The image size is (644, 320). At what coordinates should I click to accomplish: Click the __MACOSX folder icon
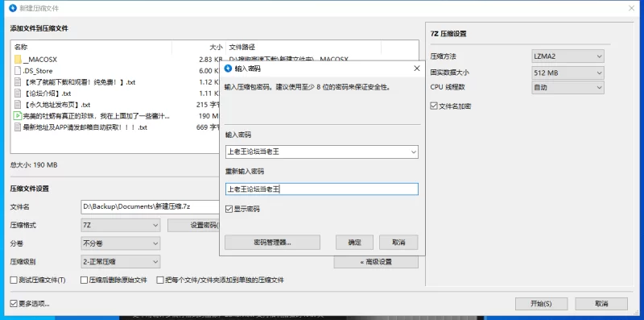(x=18, y=59)
